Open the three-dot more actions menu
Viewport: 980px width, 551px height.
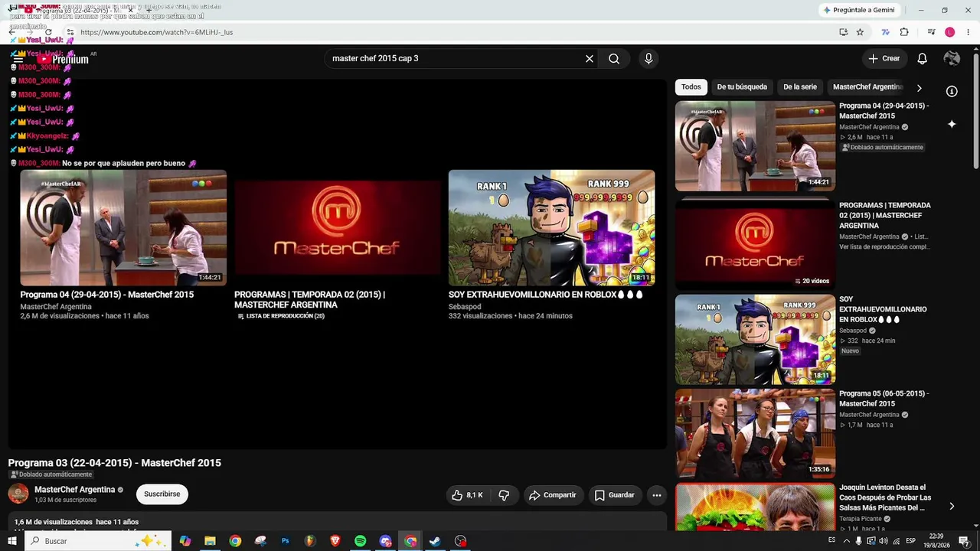click(656, 495)
